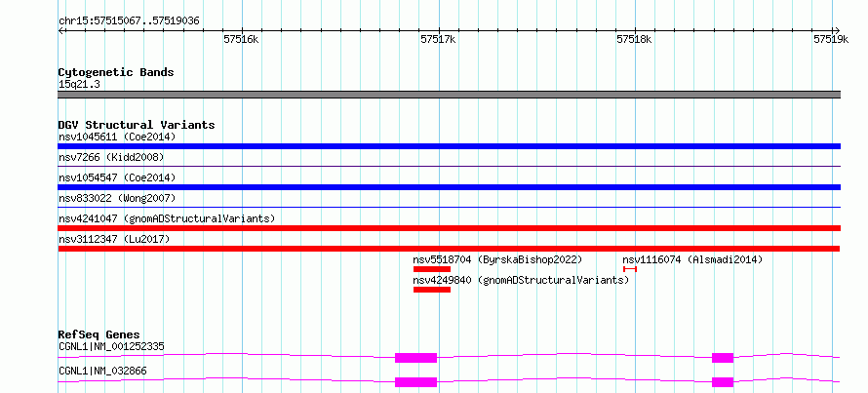868x393 pixels.
Task: Open the CGNL1|NM_032866 transcript label
Action: coord(102,371)
